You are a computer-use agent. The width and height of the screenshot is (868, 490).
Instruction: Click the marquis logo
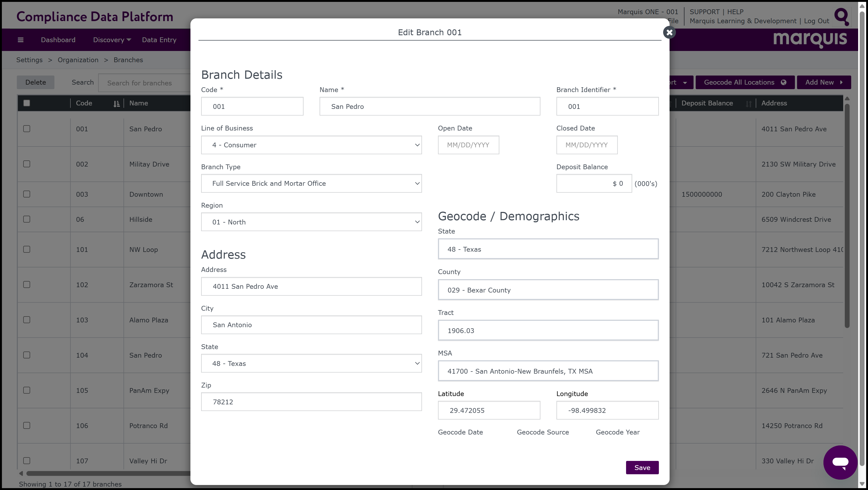click(x=810, y=40)
